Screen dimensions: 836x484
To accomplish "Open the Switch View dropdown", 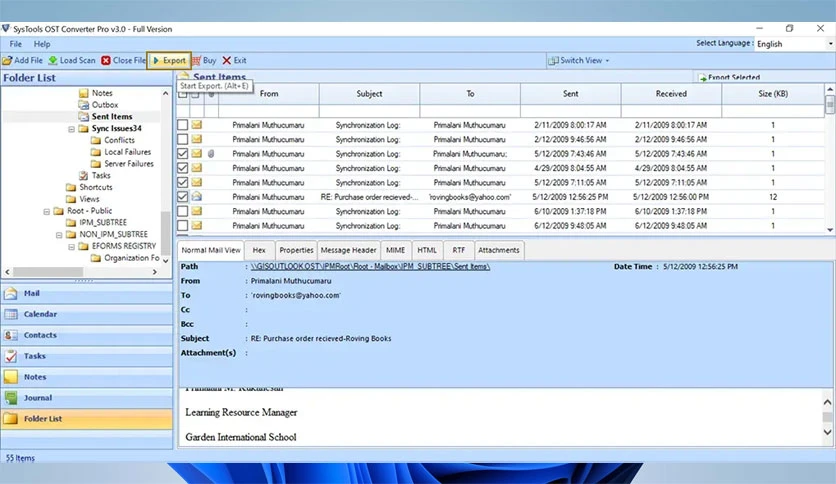I will (578, 61).
